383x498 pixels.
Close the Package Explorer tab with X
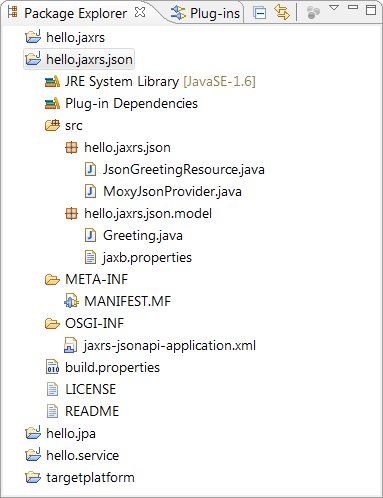coord(140,12)
